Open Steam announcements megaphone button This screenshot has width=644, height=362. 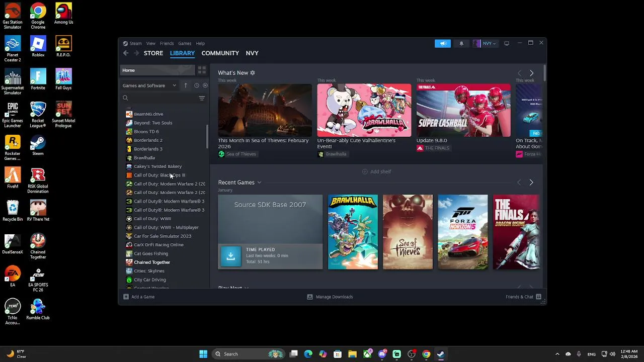point(443,44)
